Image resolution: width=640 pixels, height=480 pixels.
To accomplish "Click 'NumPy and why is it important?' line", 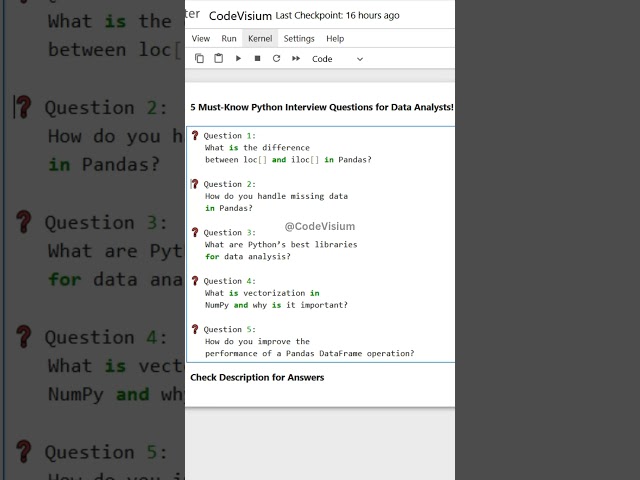I will (x=276, y=305).
